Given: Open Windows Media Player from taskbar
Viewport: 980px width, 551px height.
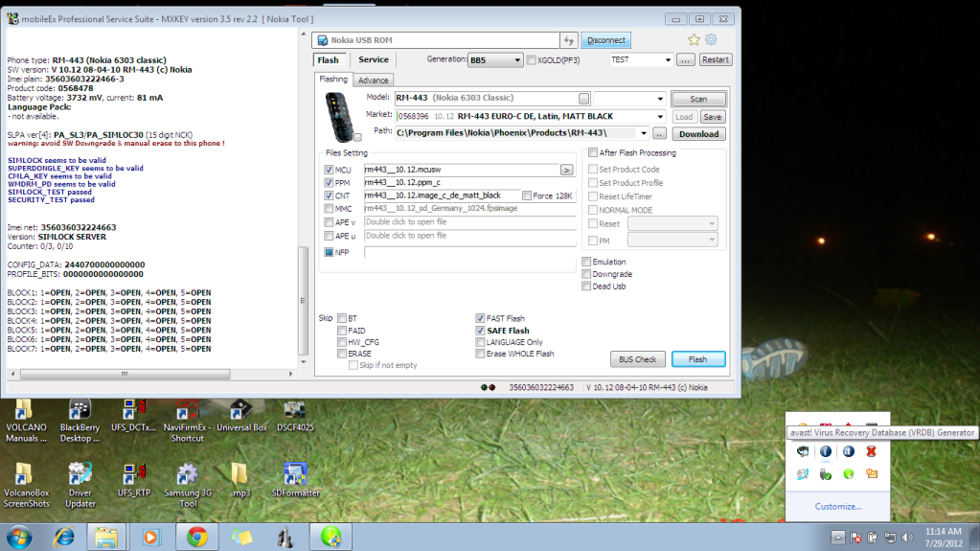Looking at the screenshot, I should tap(150, 537).
